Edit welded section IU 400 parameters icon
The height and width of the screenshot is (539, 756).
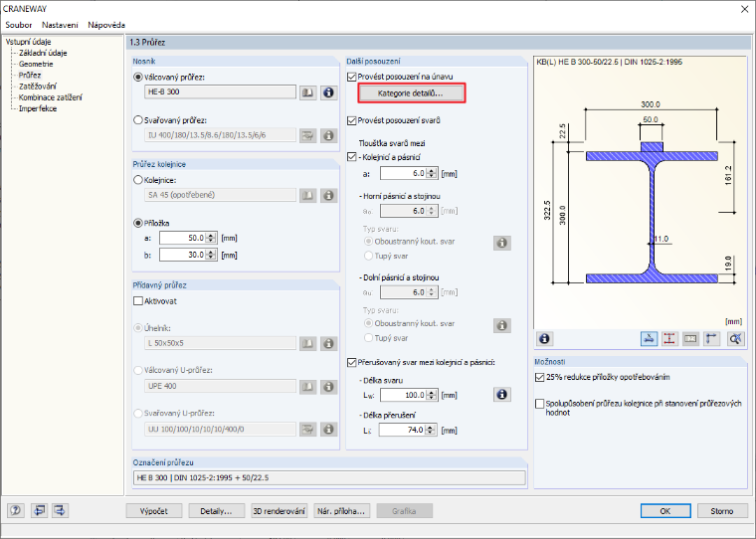308,136
